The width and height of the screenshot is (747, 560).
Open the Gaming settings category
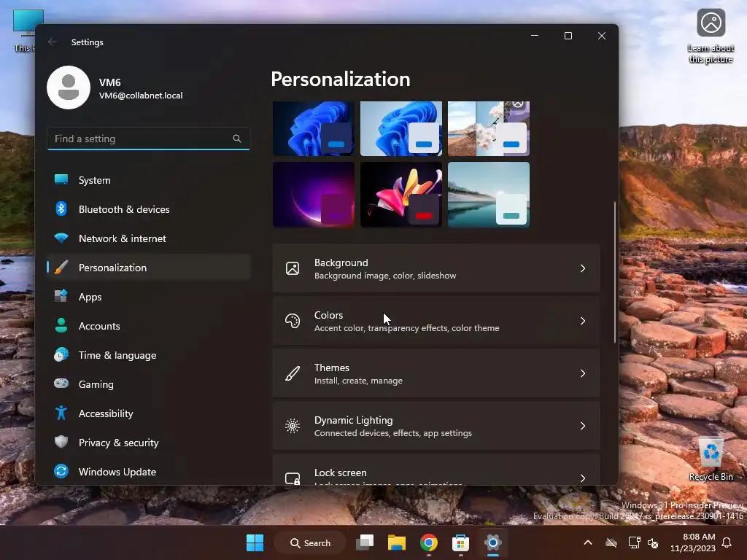[149, 384]
